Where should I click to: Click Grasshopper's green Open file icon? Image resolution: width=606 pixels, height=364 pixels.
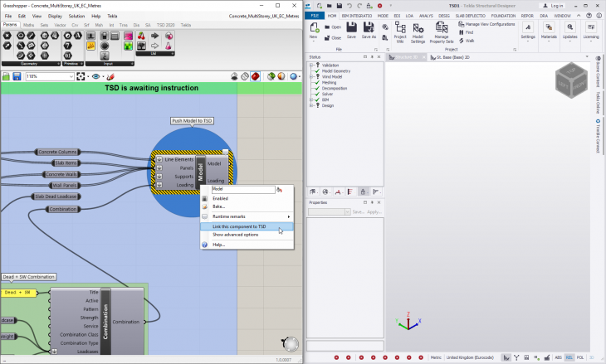pyautogui.click(x=6, y=76)
